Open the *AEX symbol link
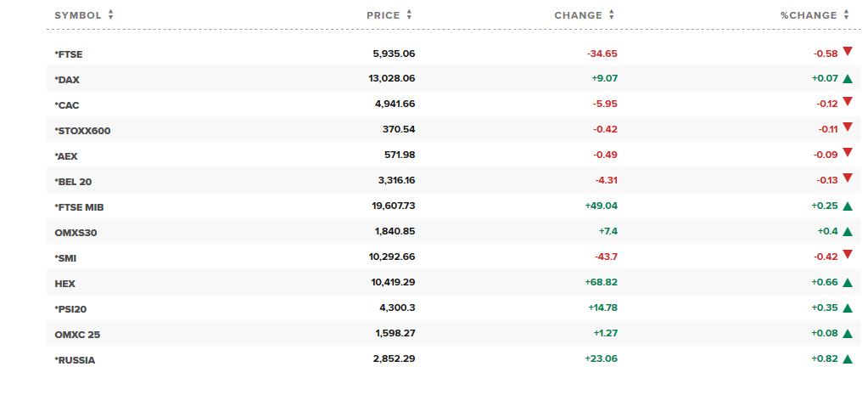Screen dimensions: 868x395 pos(66,156)
